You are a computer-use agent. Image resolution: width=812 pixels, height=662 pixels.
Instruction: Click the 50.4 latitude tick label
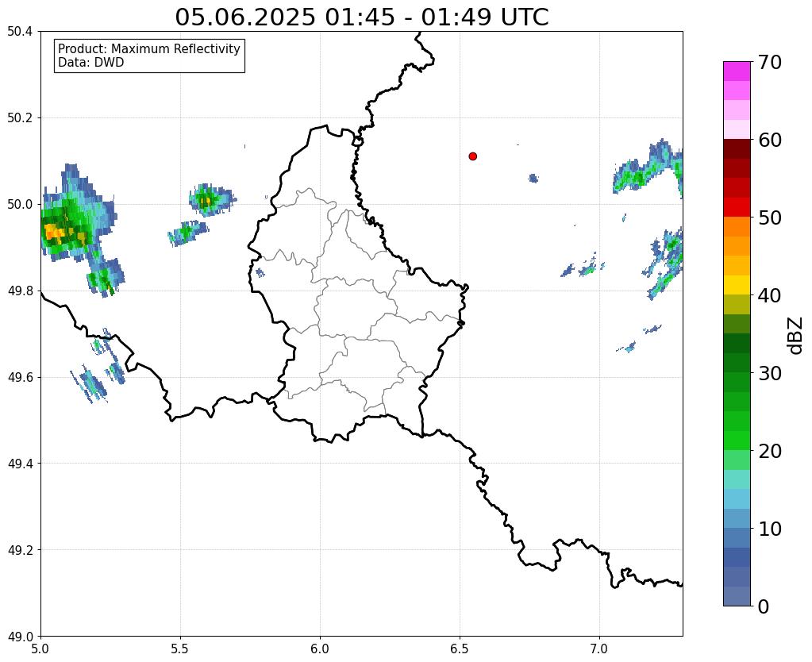(20, 32)
